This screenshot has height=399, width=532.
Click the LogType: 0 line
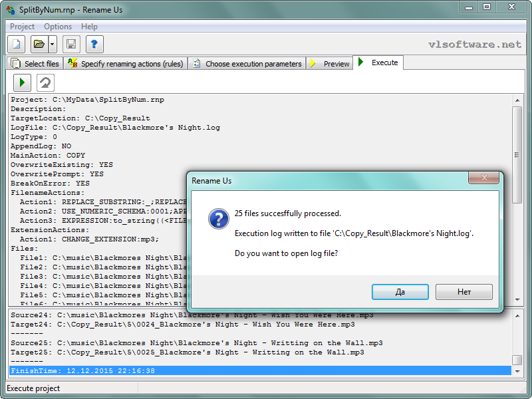point(34,137)
